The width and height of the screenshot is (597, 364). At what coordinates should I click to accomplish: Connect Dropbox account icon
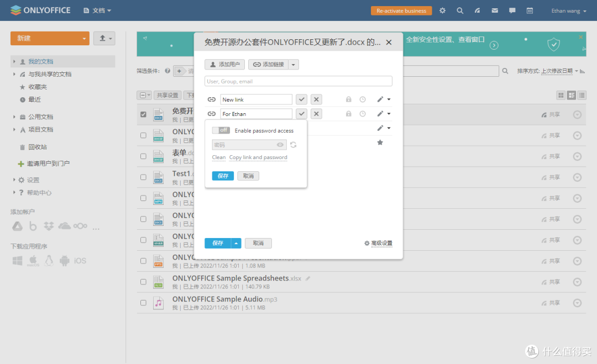[x=49, y=226]
